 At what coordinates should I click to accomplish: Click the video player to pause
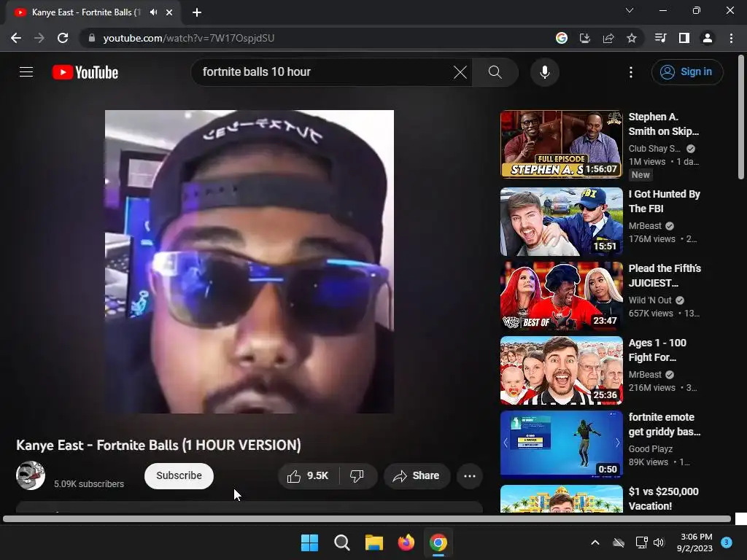pos(249,262)
